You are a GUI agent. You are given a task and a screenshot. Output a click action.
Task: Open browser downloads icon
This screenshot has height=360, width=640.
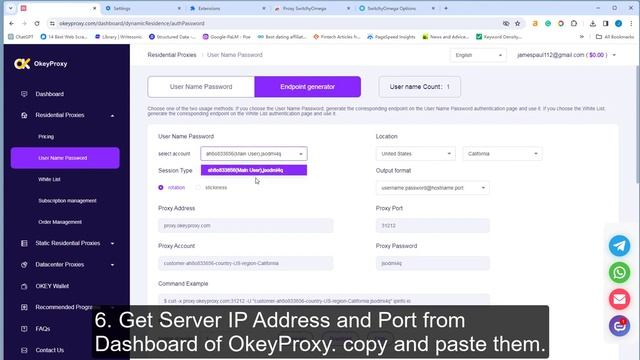(593, 24)
